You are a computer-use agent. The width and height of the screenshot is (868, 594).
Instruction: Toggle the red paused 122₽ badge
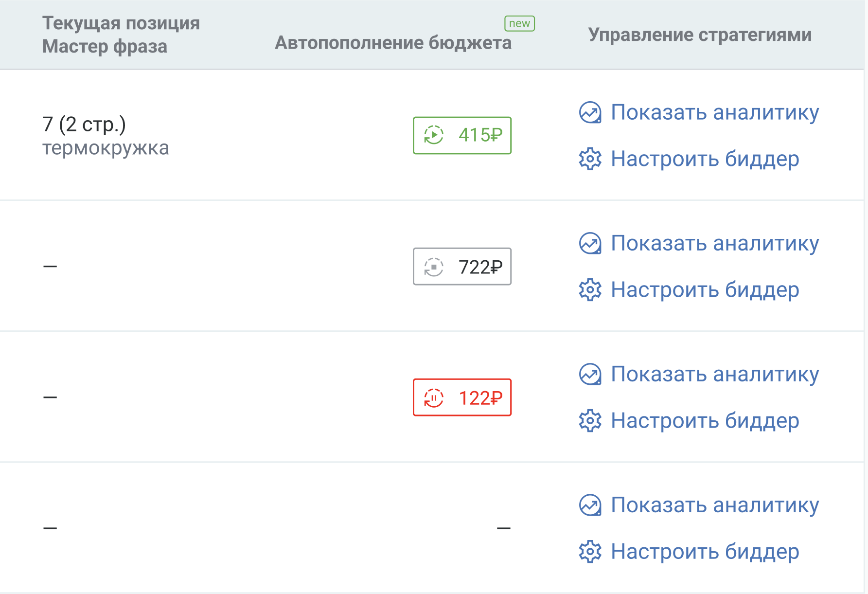click(462, 397)
